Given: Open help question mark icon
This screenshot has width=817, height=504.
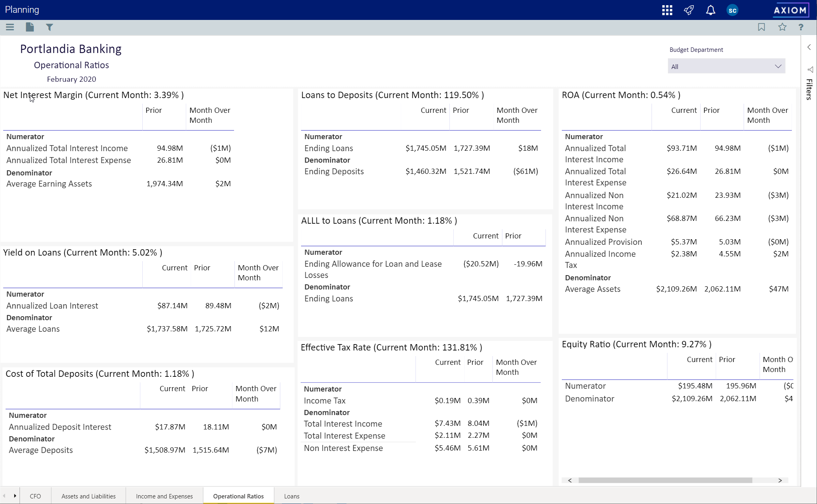Looking at the screenshot, I should pos(801,27).
